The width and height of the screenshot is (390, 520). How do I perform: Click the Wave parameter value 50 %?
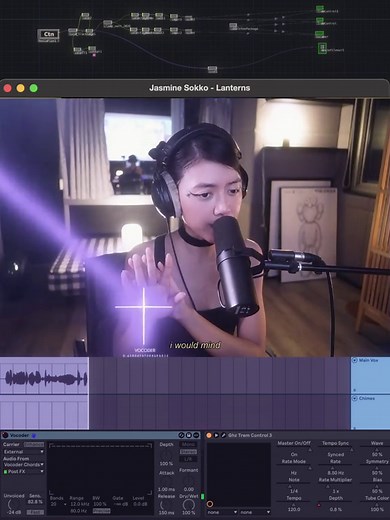click(x=377, y=454)
